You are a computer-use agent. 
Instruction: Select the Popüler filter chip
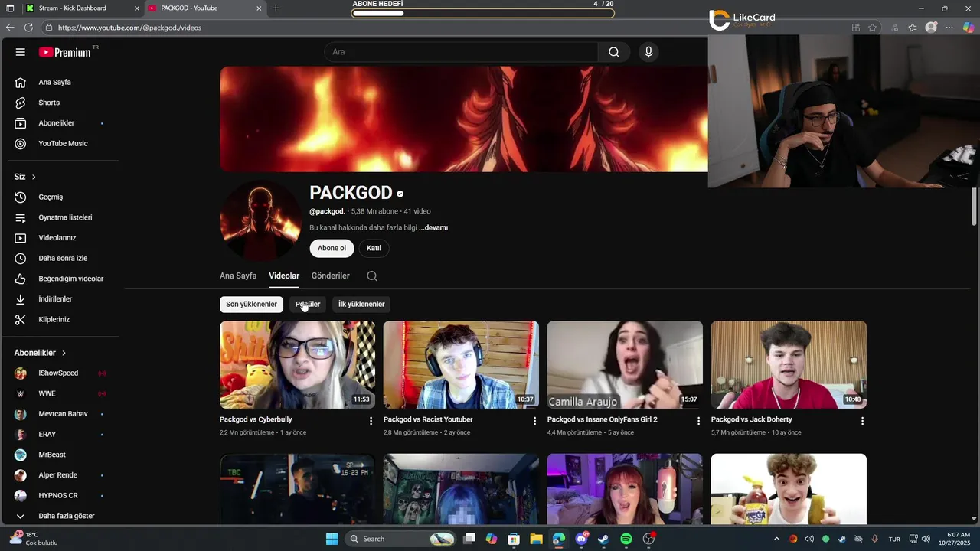[308, 305]
